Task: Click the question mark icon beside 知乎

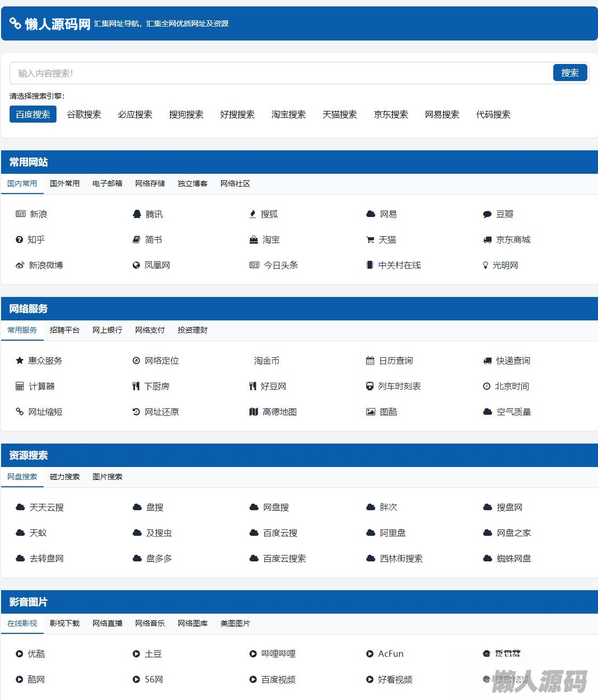Action: point(19,240)
